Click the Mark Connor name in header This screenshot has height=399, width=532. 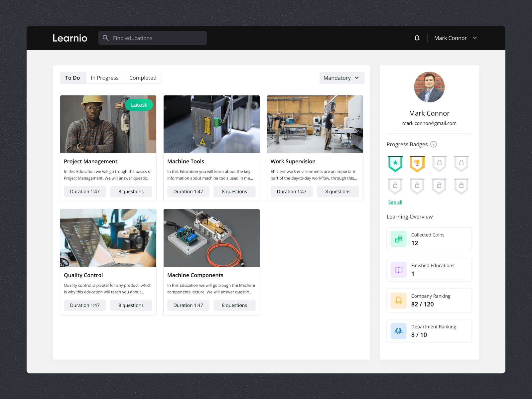click(450, 38)
